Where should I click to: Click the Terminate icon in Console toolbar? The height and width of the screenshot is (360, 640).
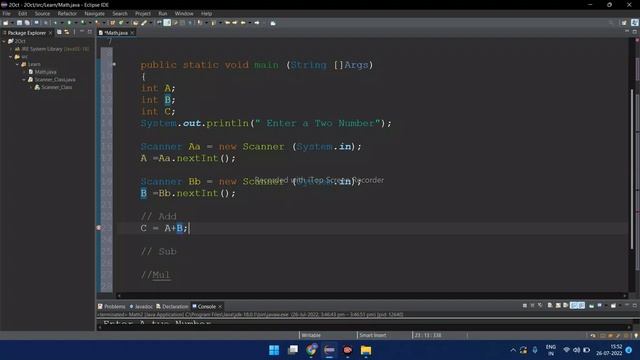click(525, 305)
